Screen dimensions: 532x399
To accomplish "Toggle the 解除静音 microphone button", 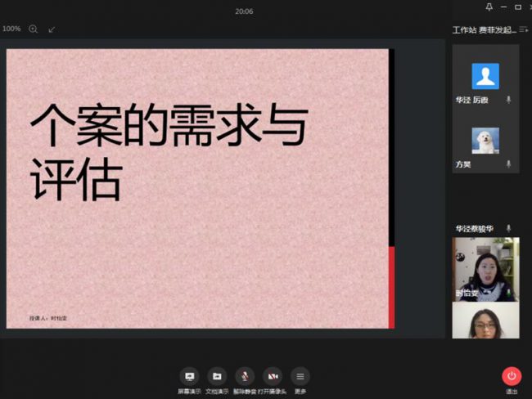I will tap(244, 376).
